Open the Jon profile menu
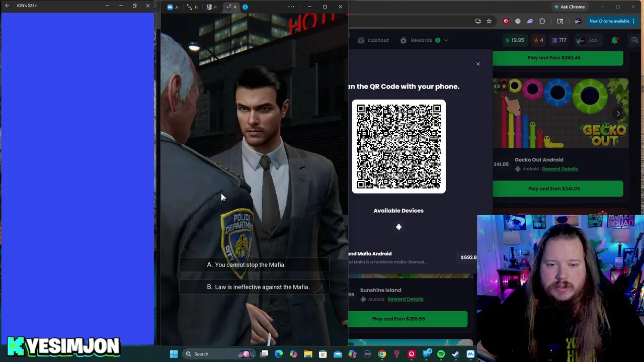Screen dimensions: 644x362 tap(587, 40)
